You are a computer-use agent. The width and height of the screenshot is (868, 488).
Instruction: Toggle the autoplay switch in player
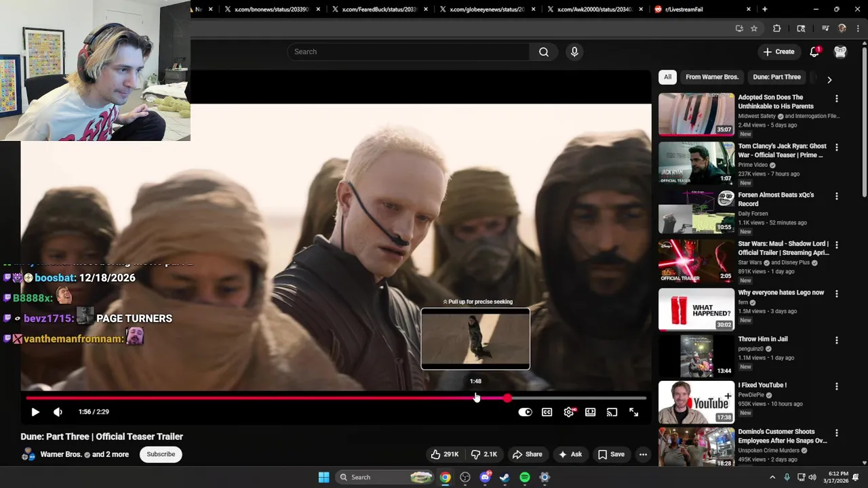point(525,412)
